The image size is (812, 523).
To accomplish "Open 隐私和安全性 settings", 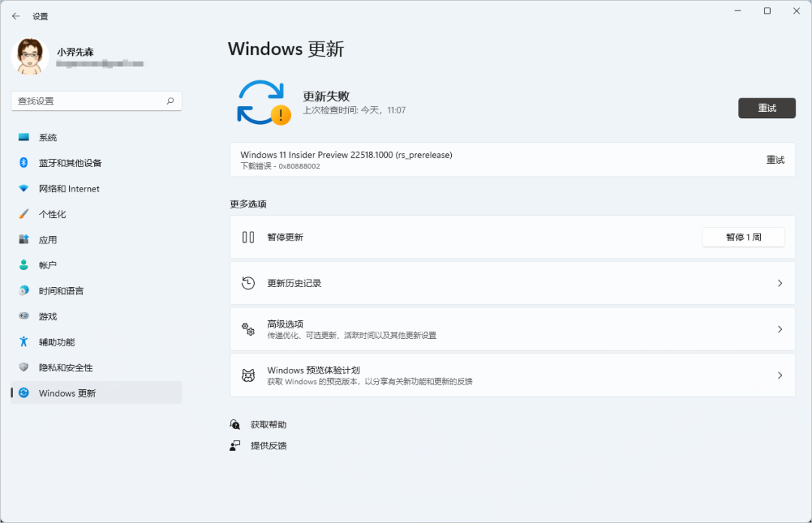I will tap(96, 367).
